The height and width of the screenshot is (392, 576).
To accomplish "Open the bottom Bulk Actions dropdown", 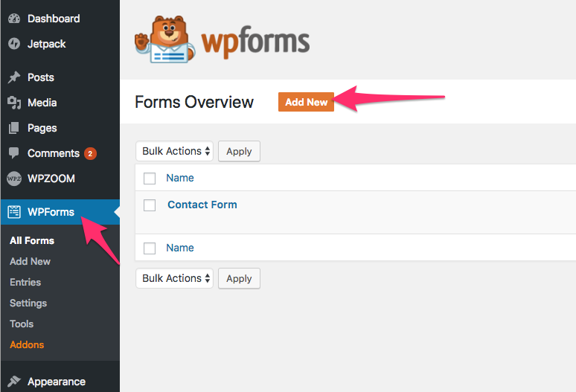I will point(174,278).
